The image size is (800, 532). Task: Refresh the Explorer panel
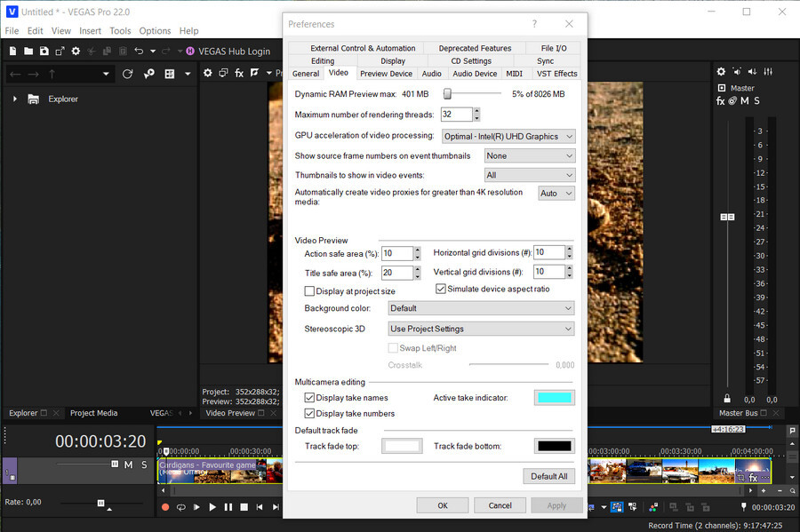(127, 74)
